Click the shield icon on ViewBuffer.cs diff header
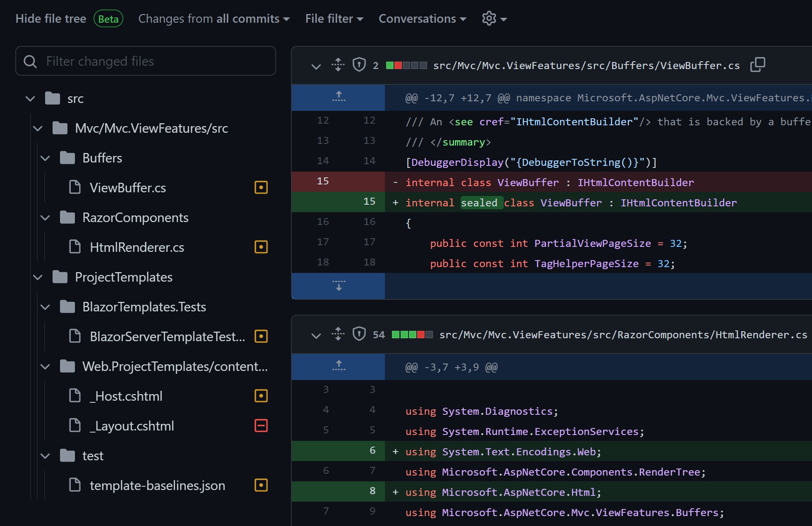Viewport: 812px width, 526px height. 358,65
